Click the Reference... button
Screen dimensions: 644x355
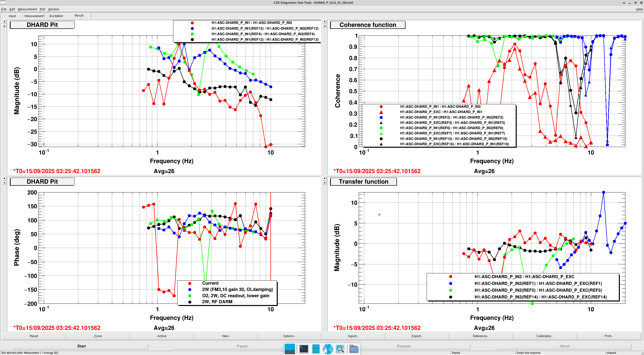point(481,336)
